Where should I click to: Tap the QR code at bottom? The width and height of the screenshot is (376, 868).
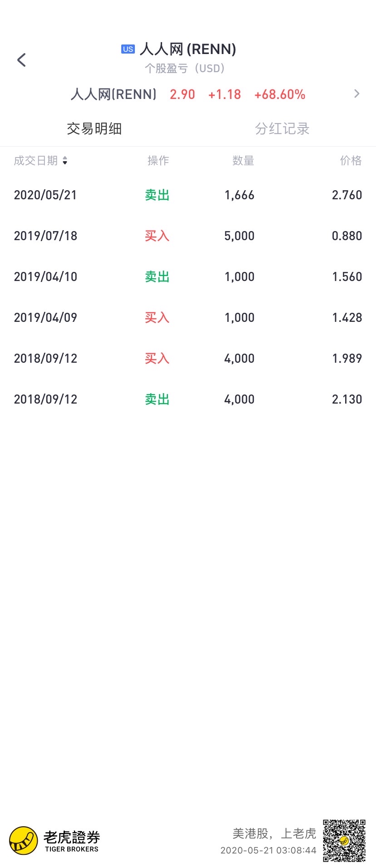(x=344, y=840)
